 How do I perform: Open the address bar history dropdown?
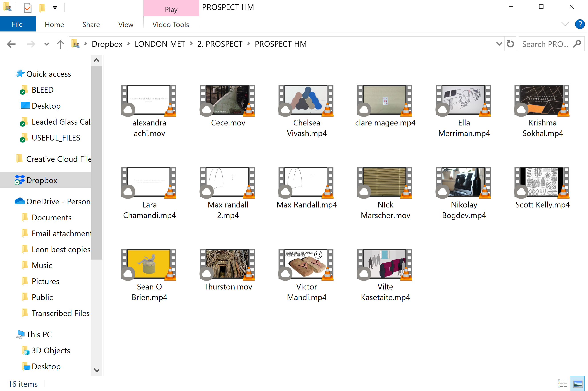(499, 44)
